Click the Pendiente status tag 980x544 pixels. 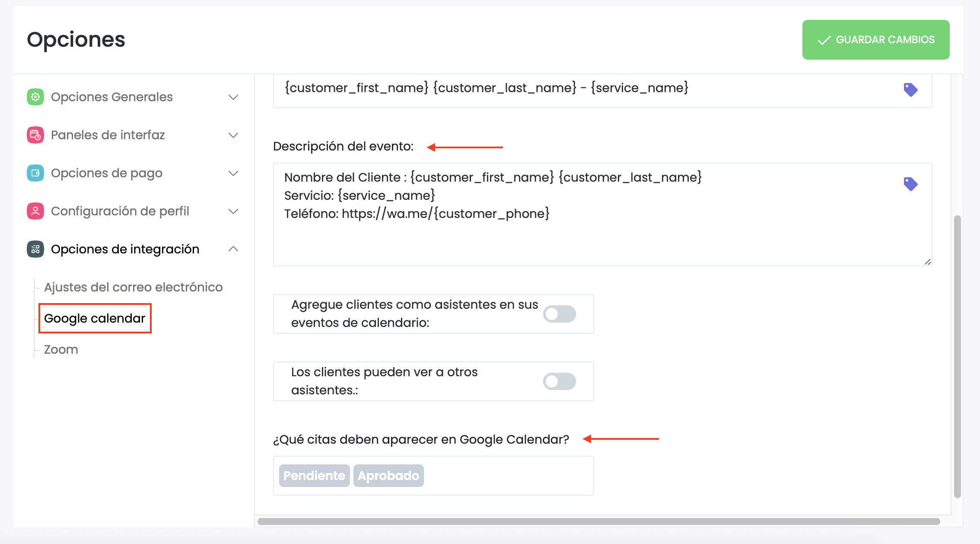click(x=314, y=476)
